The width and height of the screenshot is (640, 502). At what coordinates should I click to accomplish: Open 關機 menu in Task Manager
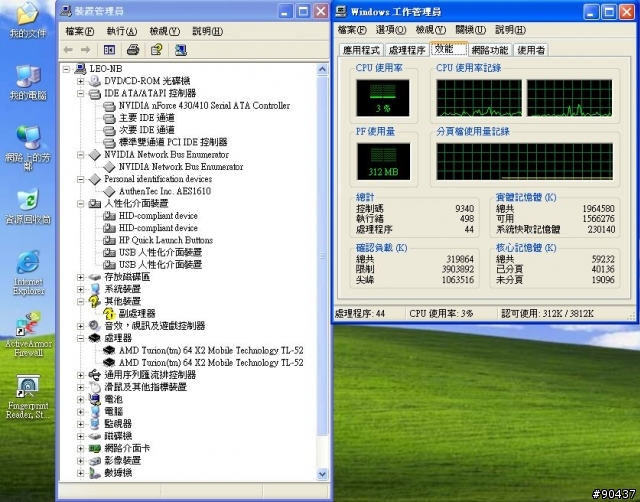[470, 30]
